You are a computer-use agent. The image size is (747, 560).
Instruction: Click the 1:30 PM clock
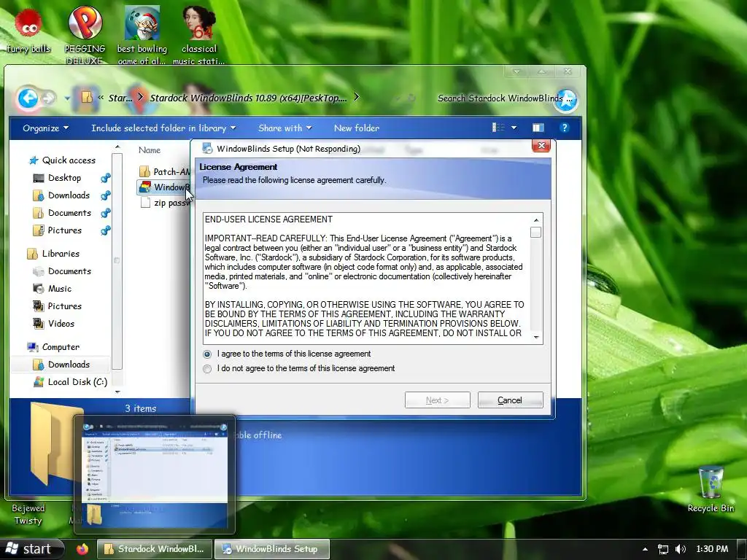(712, 549)
